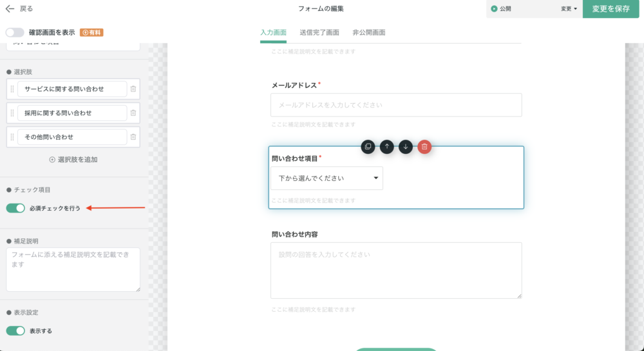Screen dimensions: 644x351
Task: Disable the 必須チェックを行う toggle
Action: pyautogui.click(x=15, y=208)
